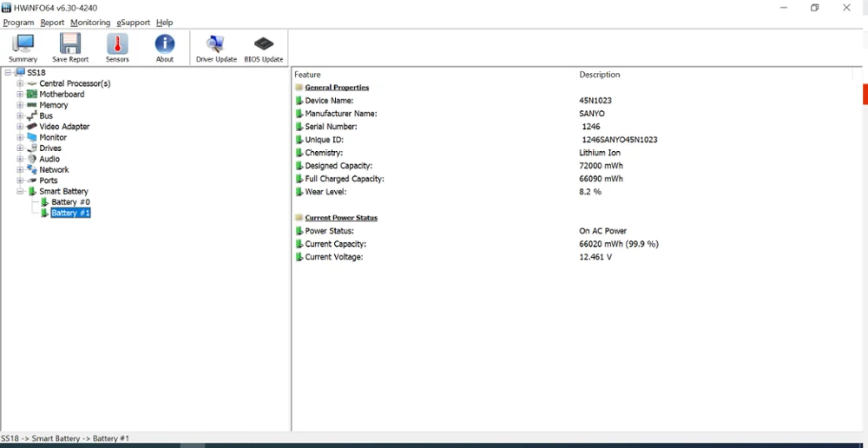
Task: Select the Audio tree item
Action: coord(49,159)
